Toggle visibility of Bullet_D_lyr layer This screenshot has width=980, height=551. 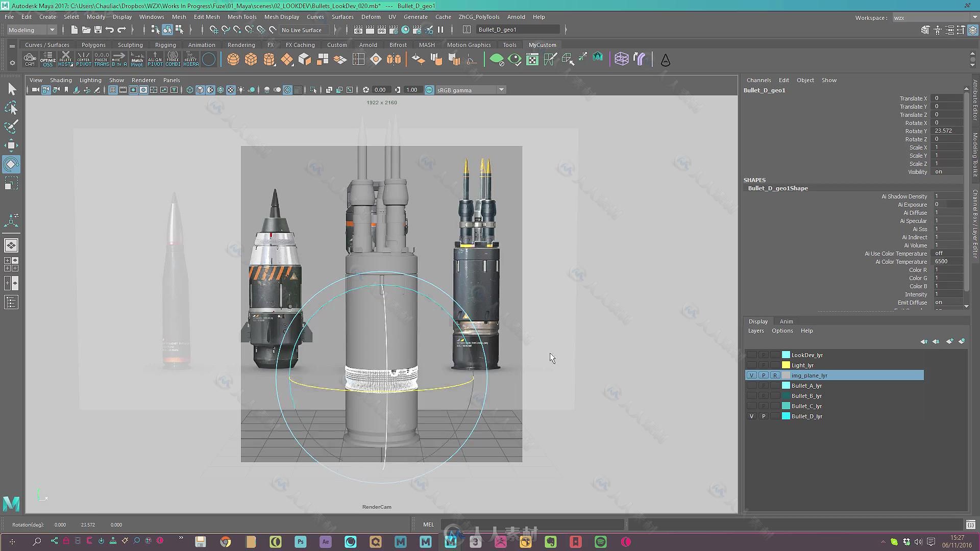point(751,416)
